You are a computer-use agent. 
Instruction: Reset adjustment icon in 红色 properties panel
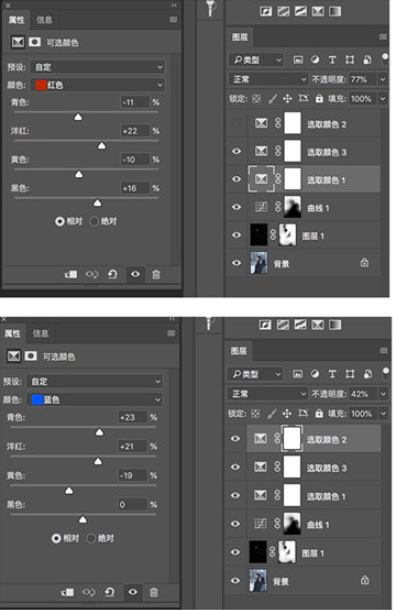pyautogui.click(x=112, y=275)
